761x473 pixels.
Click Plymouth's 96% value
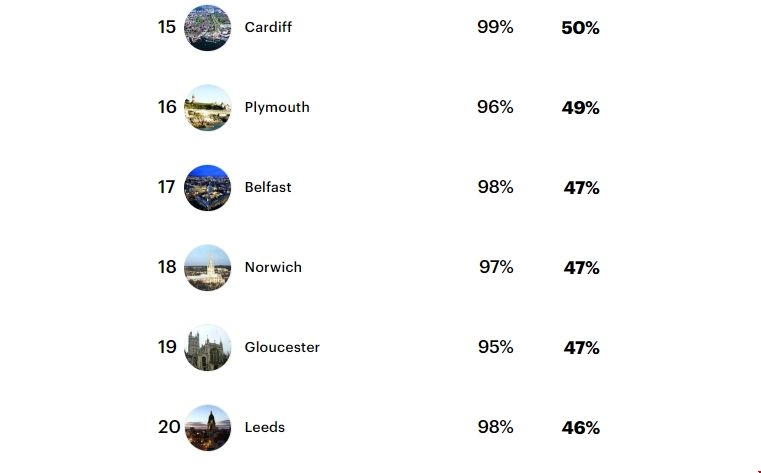(x=495, y=107)
